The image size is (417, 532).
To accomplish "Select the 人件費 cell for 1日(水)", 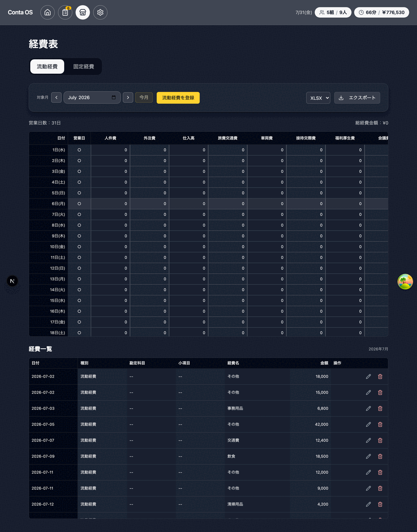I will point(110,150).
